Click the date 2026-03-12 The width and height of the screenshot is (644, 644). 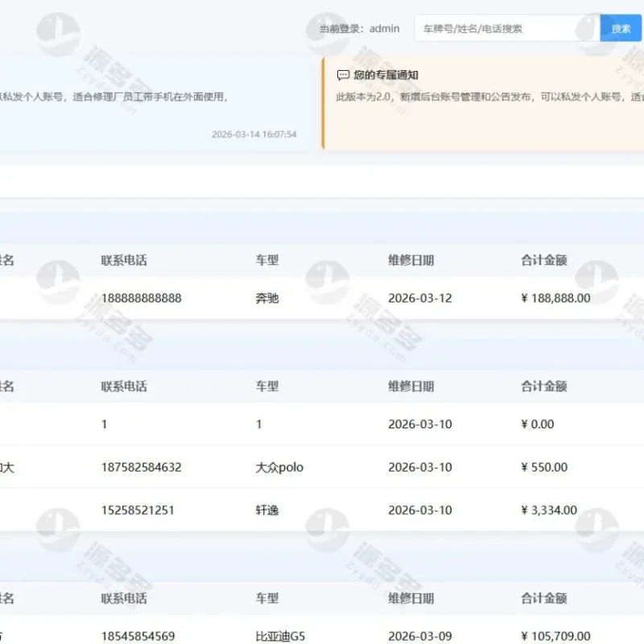point(419,298)
